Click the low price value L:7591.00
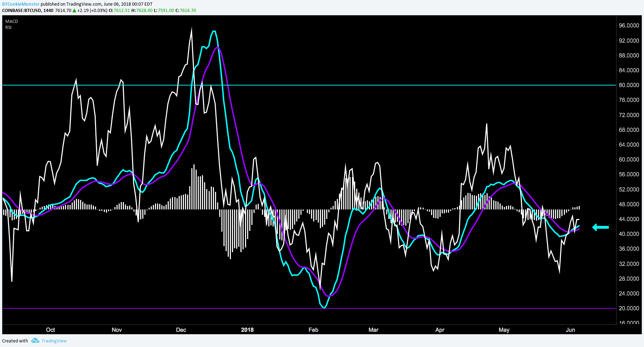This screenshot has width=644, height=347. point(164,11)
